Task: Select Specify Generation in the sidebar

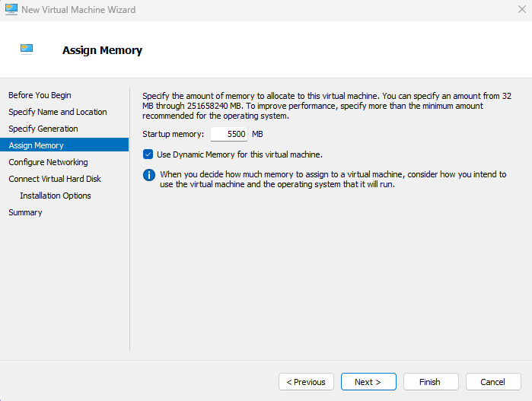Action: coord(43,129)
